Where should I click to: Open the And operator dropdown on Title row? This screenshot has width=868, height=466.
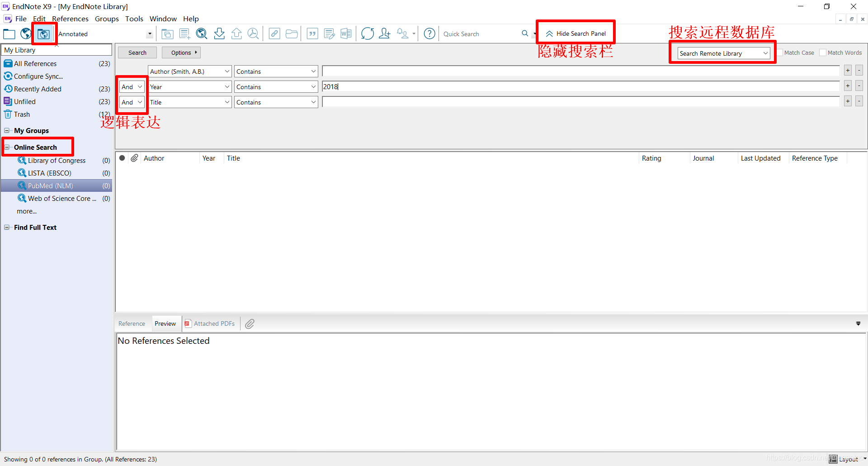point(132,102)
